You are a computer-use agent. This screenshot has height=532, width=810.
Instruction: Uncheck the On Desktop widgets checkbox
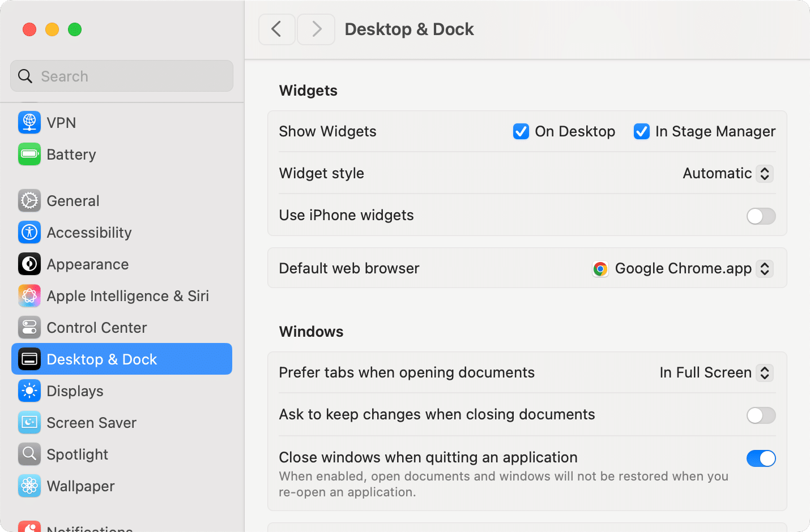coord(521,131)
